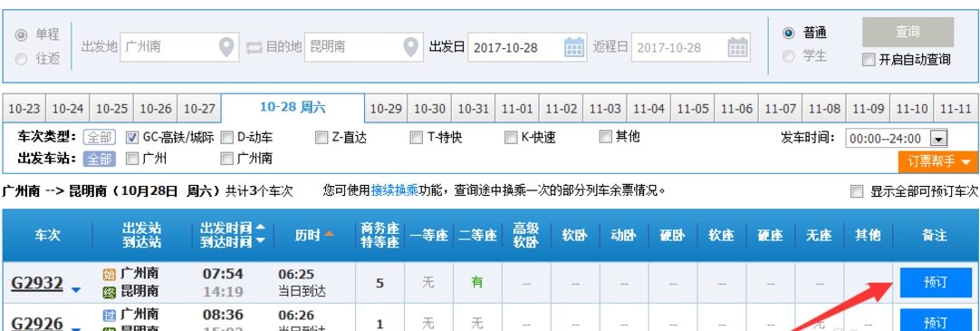
Task: Click 二等座 column header
Action: click(x=477, y=235)
